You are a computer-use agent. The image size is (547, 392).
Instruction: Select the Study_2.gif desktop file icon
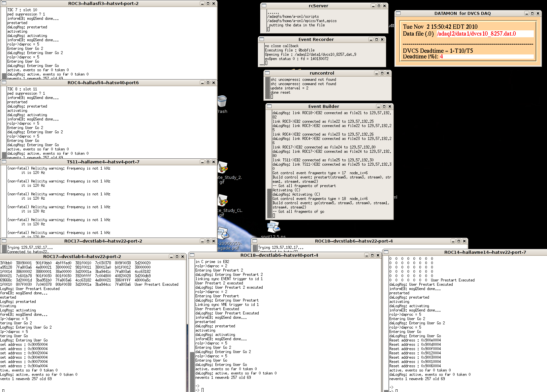223,168
